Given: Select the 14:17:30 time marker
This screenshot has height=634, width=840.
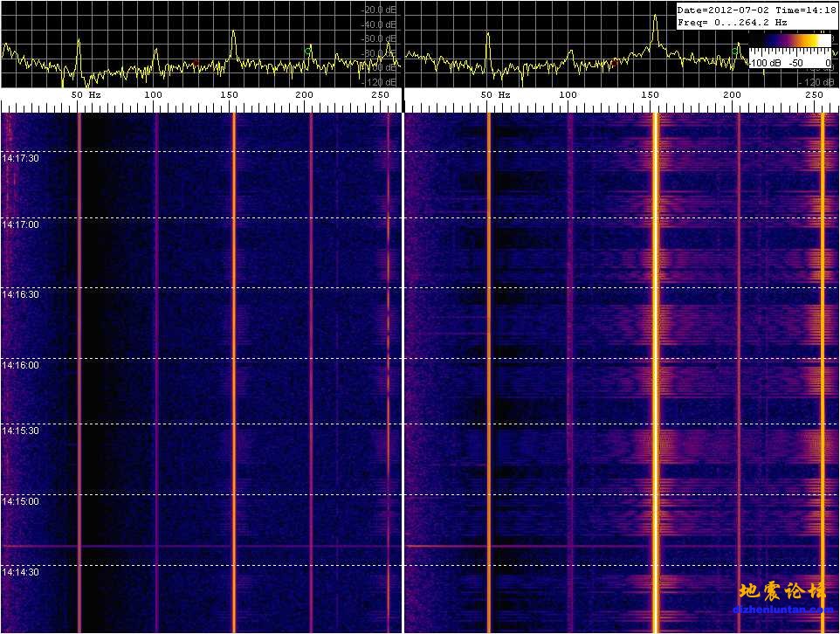Looking at the screenshot, I should click(x=20, y=159).
